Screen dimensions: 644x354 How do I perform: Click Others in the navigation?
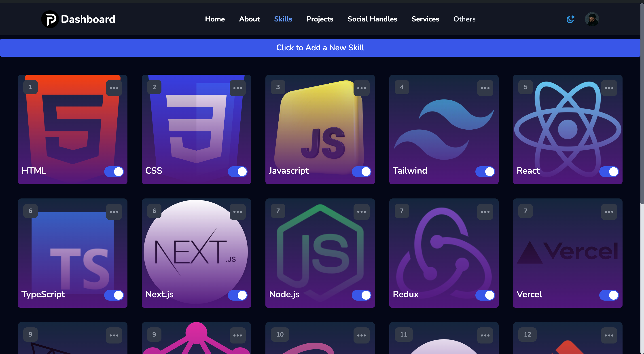coord(464,19)
